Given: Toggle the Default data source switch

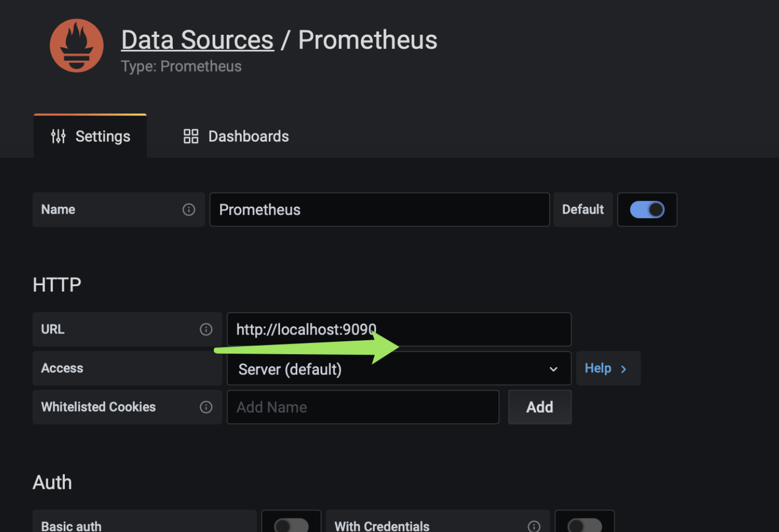Looking at the screenshot, I should point(647,209).
